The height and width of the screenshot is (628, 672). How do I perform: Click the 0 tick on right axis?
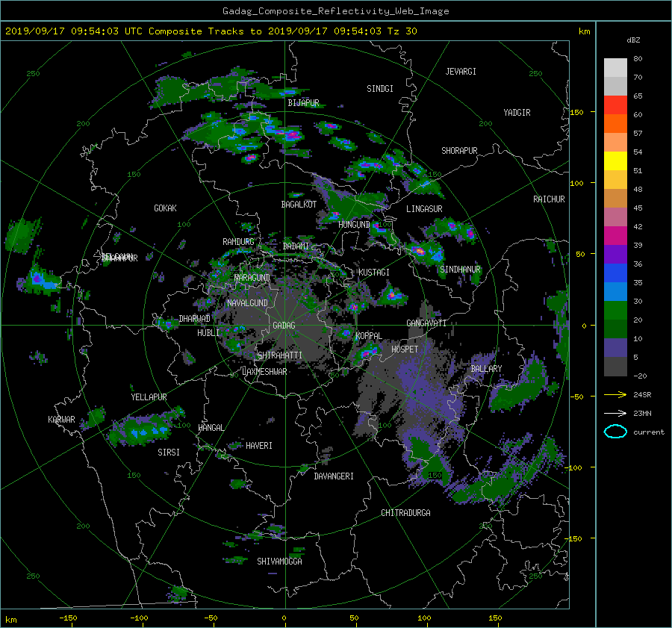[584, 326]
